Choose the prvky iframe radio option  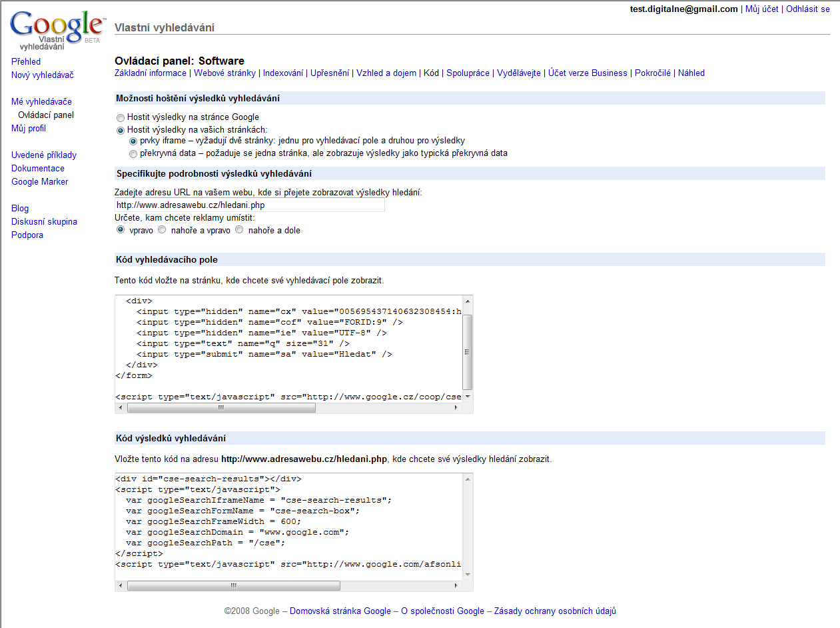tap(133, 141)
